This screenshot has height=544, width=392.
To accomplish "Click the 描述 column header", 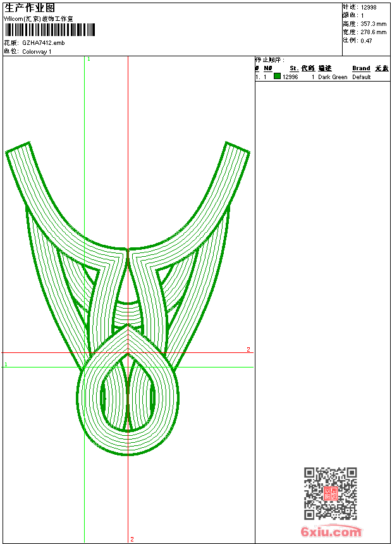I will pos(324,68).
